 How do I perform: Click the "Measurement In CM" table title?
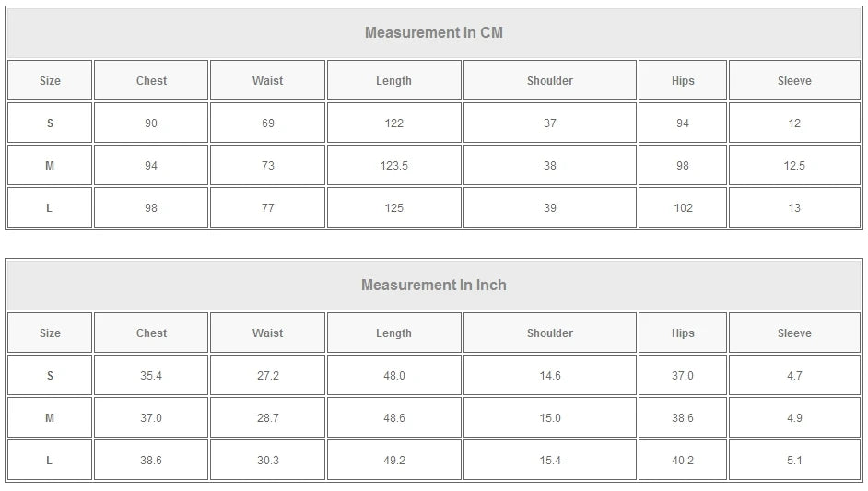[434, 33]
